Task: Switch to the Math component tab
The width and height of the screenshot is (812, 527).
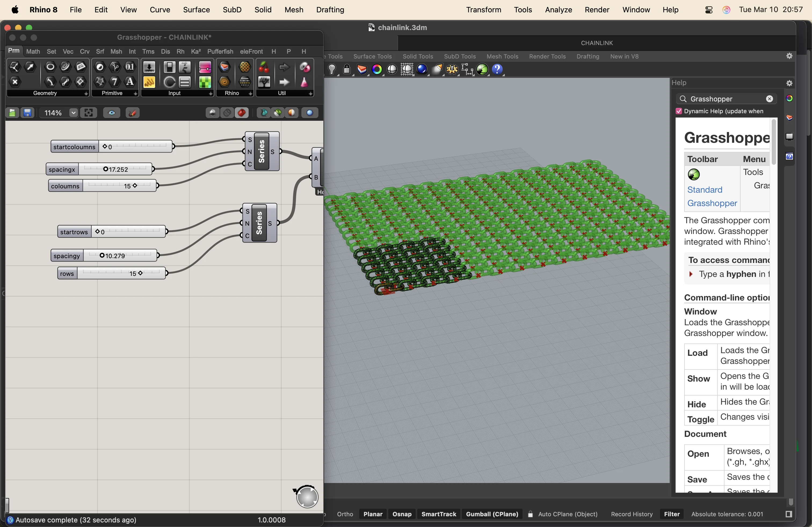Action: 33,52
